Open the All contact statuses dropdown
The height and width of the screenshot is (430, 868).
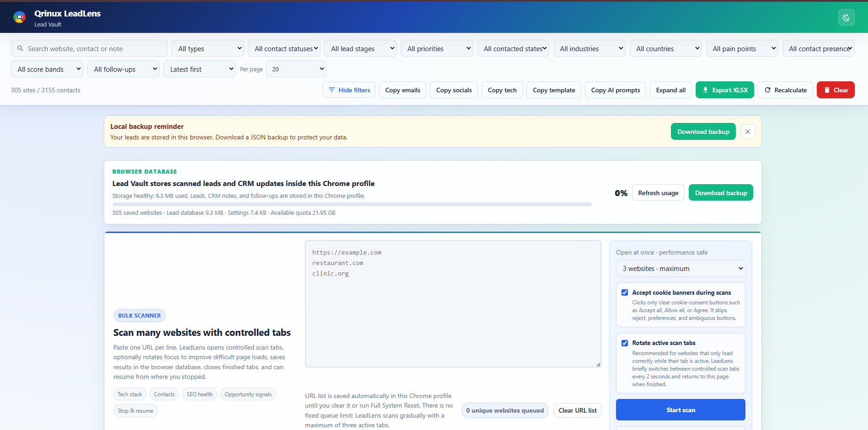click(284, 48)
